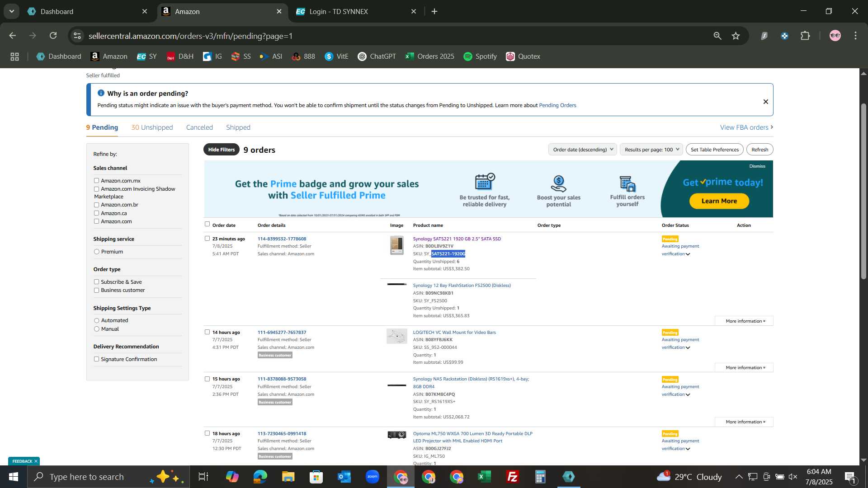Viewport: 868px width, 488px height.
Task: Reload the current page
Action: 53,36
